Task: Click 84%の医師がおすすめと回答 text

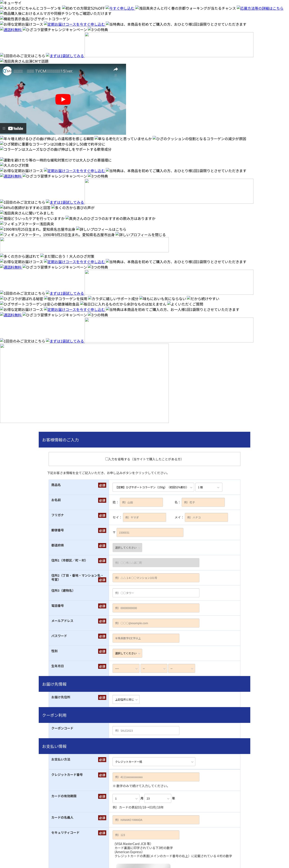Action: coord(25,208)
